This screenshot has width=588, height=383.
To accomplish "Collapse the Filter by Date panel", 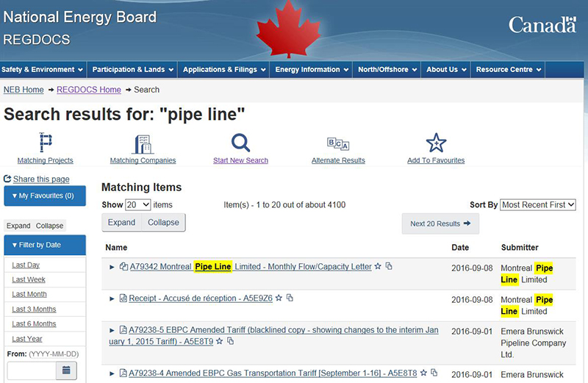I will tap(45, 245).
